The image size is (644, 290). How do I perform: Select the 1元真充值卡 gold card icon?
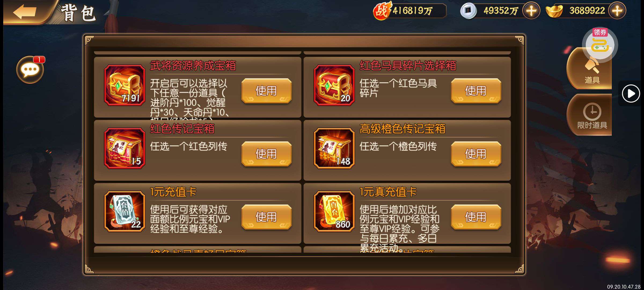coord(334,211)
